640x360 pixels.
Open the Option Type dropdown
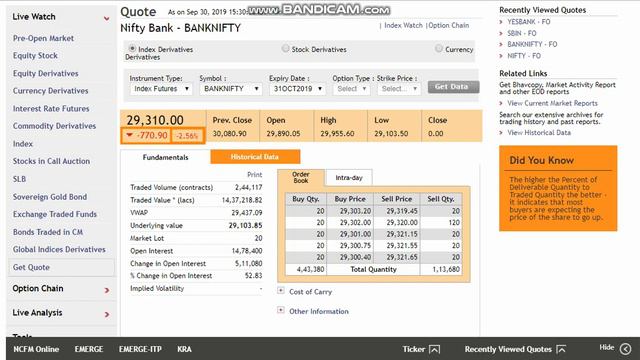[351, 89]
